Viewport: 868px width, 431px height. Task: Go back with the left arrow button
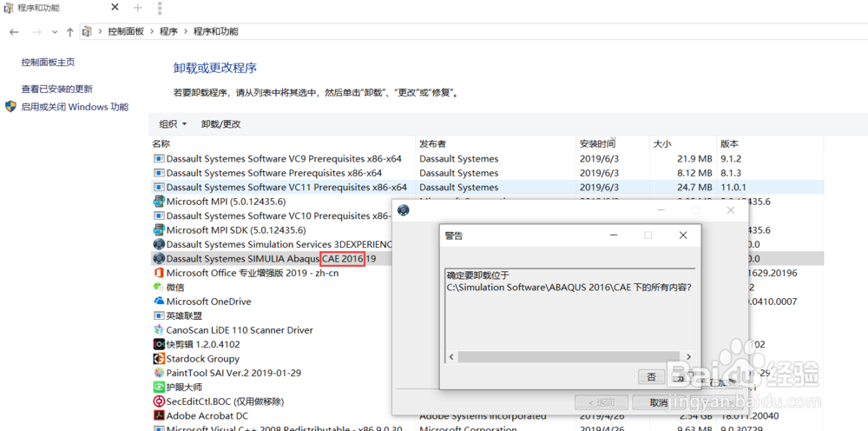(x=14, y=32)
